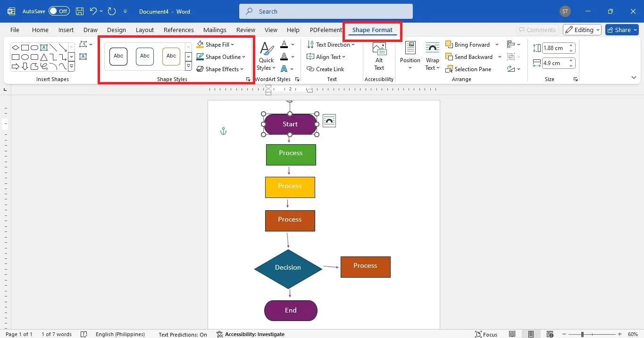The width and height of the screenshot is (644, 338).
Task: Open the Text Direction dropdown
Action: (331, 44)
